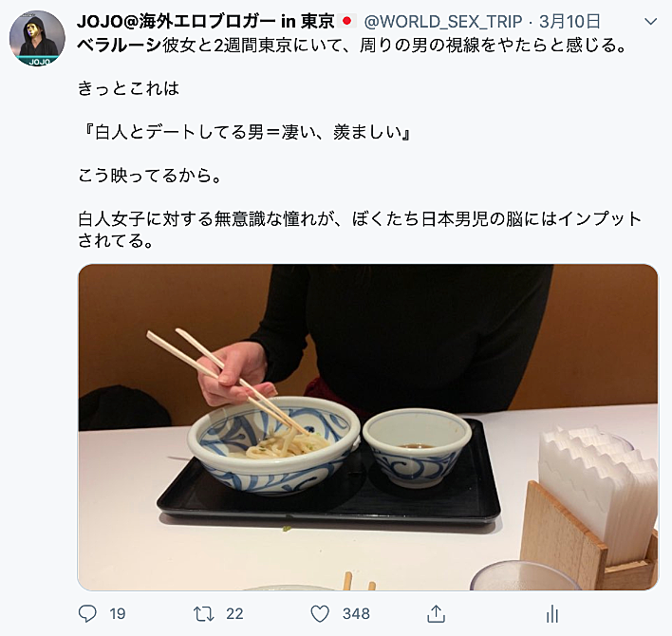Visit the @WORLD_SEX_TRIP handle

pos(442,21)
